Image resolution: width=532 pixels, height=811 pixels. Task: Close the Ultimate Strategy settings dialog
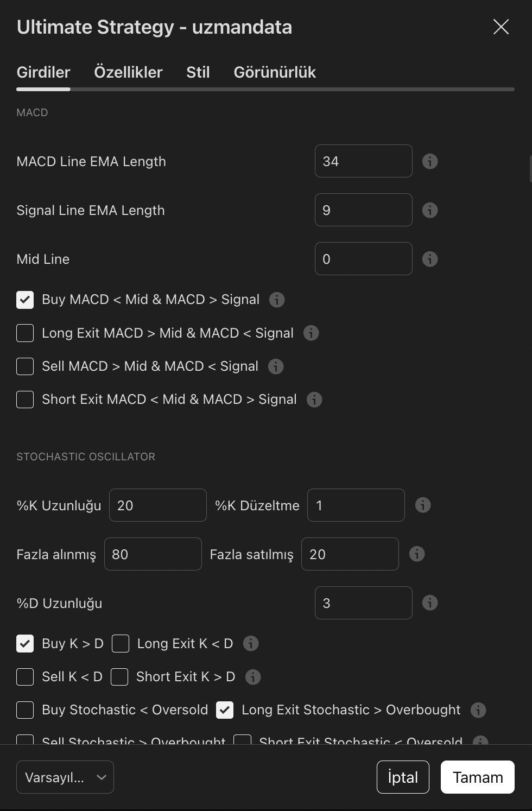pos(501,27)
